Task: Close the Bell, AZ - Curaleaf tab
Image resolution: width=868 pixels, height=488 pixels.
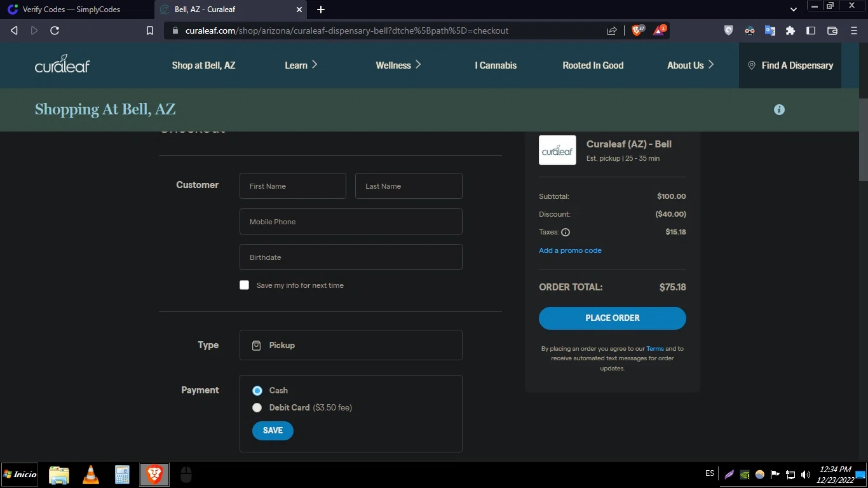Action: [x=299, y=10]
